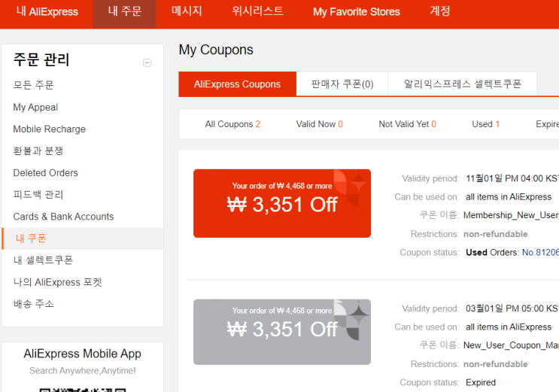Screen dimensions: 559x392
Task: Open the 메시지 page
Action: tap(187, 11)
